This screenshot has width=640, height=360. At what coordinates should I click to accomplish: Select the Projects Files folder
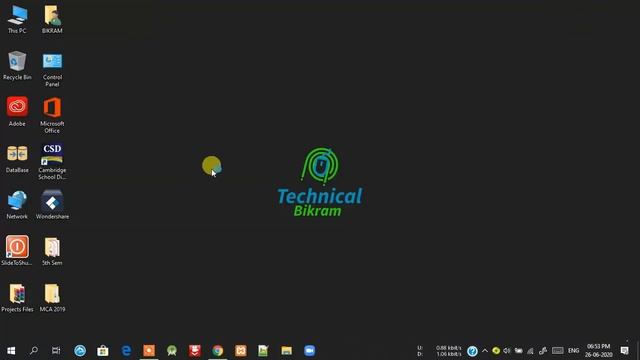click(17, 298)
